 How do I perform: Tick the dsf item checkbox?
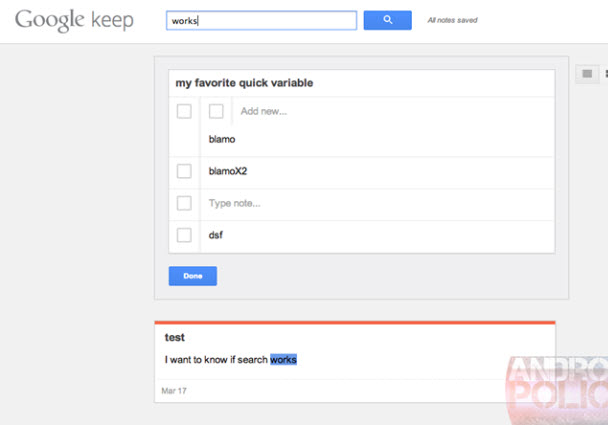pyautogui.click(x=184, y=235)
